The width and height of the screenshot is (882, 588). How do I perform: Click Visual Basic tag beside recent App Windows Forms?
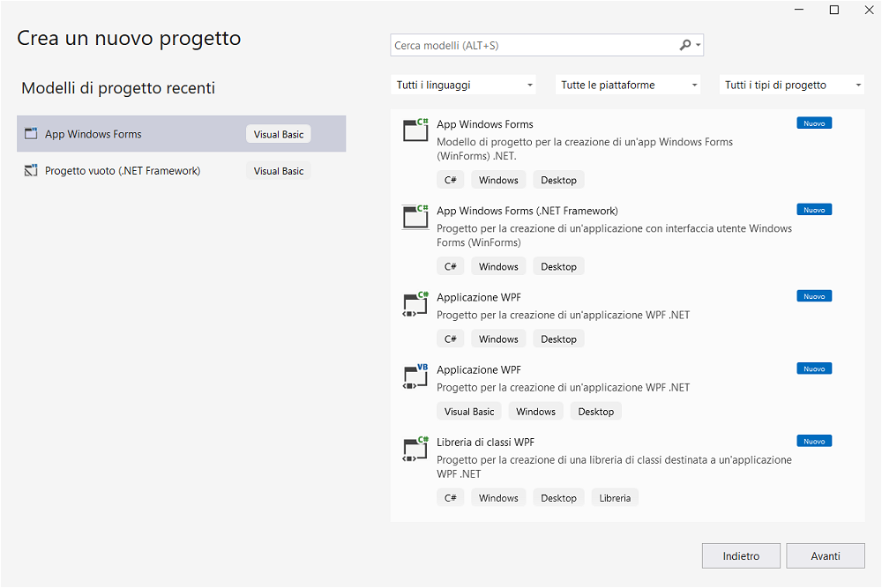[x=279, y=134]
